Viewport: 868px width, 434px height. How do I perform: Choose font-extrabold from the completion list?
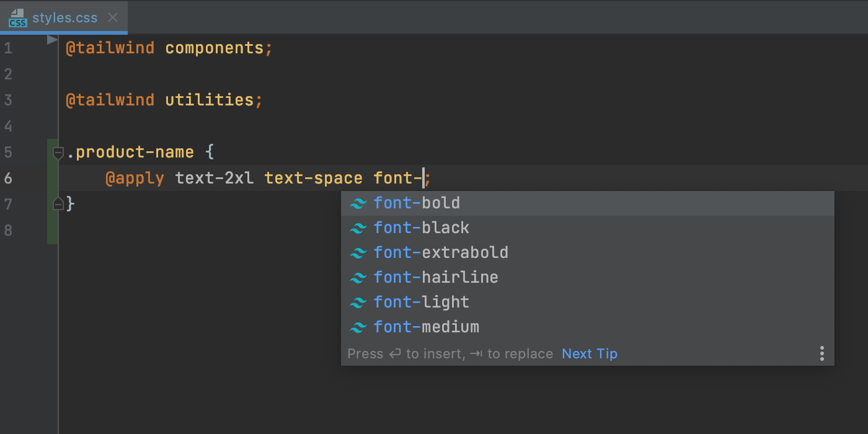coord(441,253)
